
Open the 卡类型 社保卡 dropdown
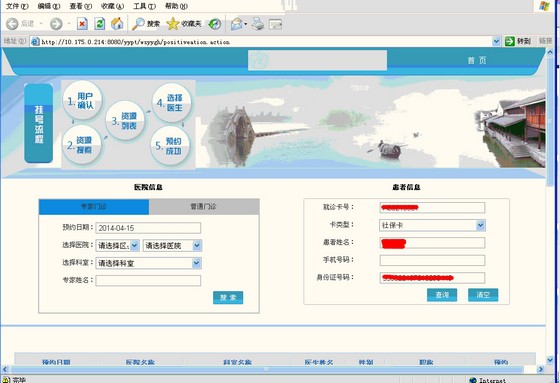pyautogui.click(x=432, y=225)
